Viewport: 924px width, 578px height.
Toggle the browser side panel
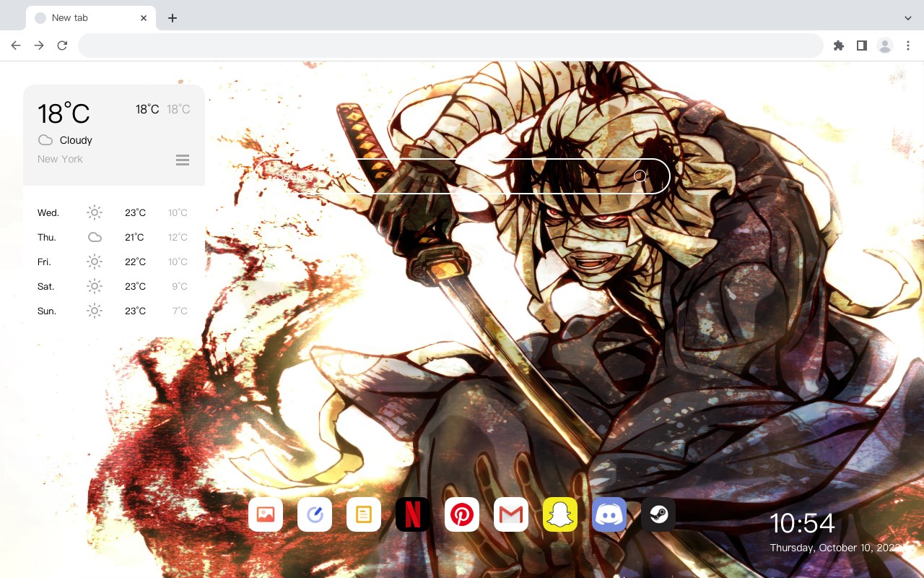[861, 46]
